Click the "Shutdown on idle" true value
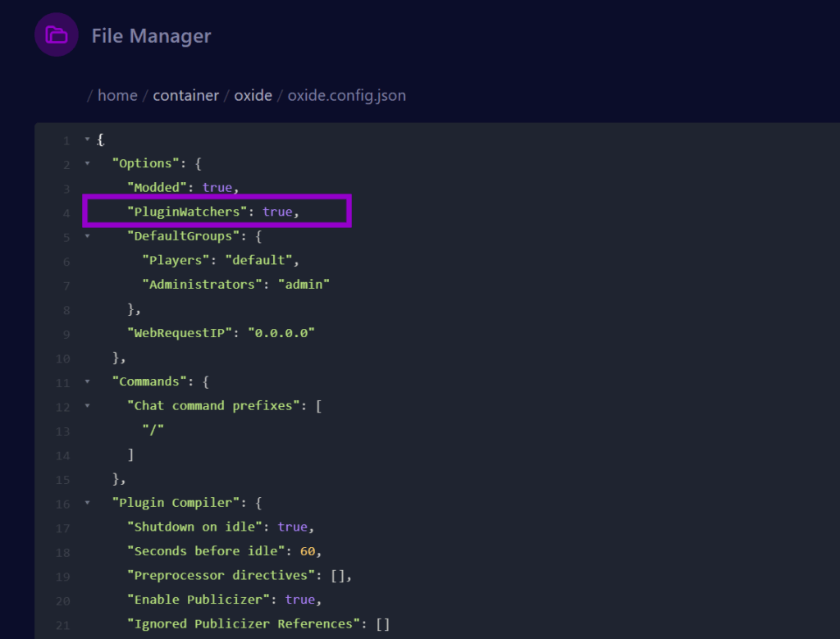This screenshot has height=639, width=840. 293,527
